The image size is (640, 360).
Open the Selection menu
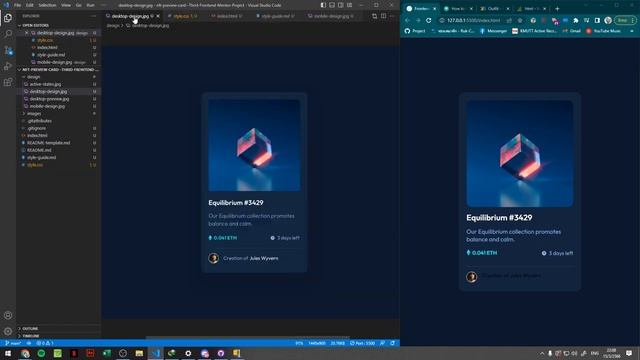[x=47, y=5]
